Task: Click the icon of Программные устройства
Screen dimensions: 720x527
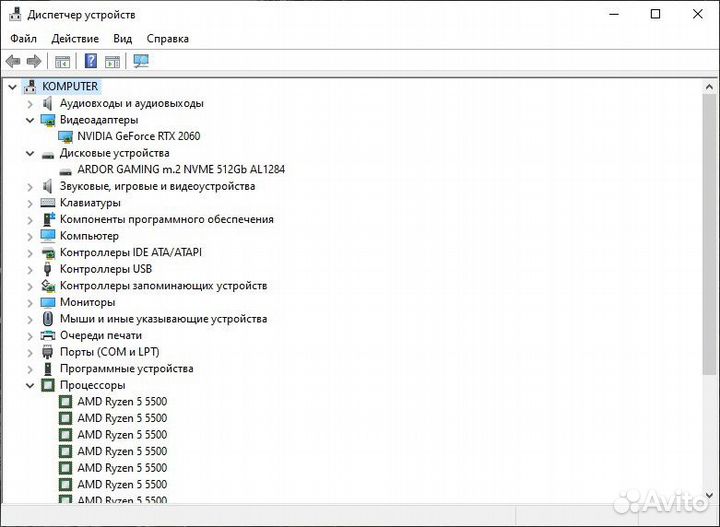Action: (x=48, y=368)
